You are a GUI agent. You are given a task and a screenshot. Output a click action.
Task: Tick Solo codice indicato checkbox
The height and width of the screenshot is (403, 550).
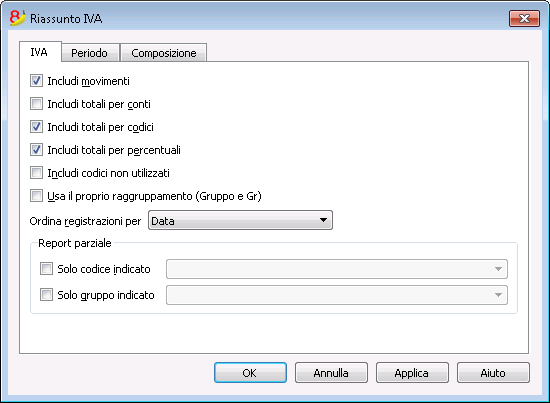pos(46,269)
